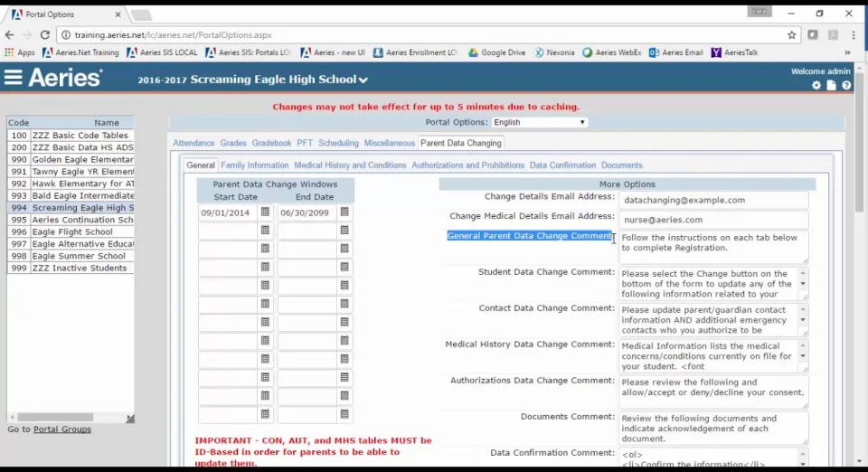Follow the Portal Groups link
Image resolution: width=868 pixels, height=472 pixels.
62,429
